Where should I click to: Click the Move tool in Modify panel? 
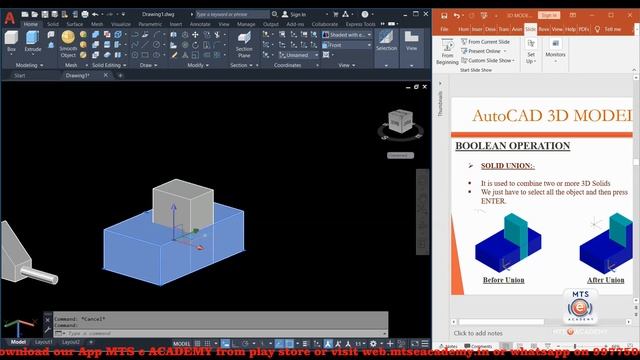[195, 35]
